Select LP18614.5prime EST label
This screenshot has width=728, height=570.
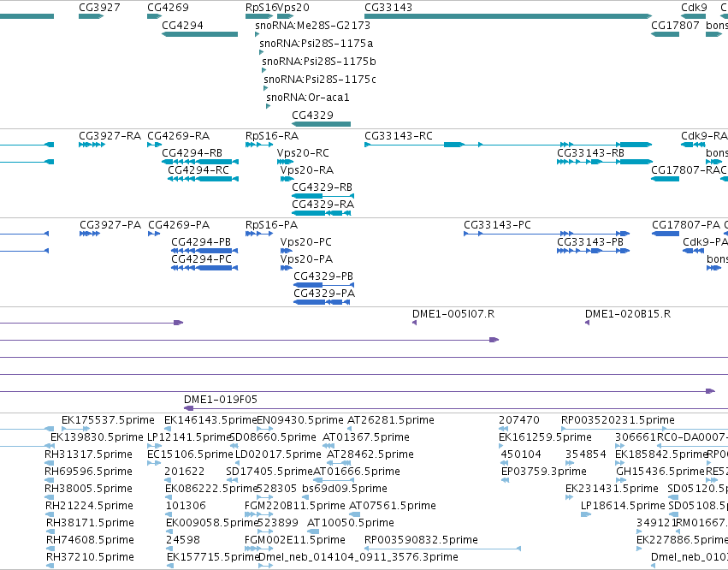(623, 506)
